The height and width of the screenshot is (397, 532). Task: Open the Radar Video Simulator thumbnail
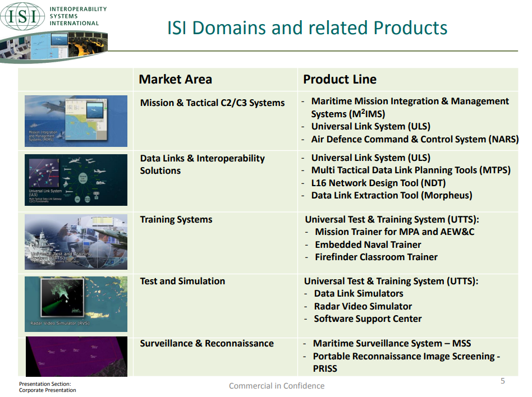coord(76,304)
